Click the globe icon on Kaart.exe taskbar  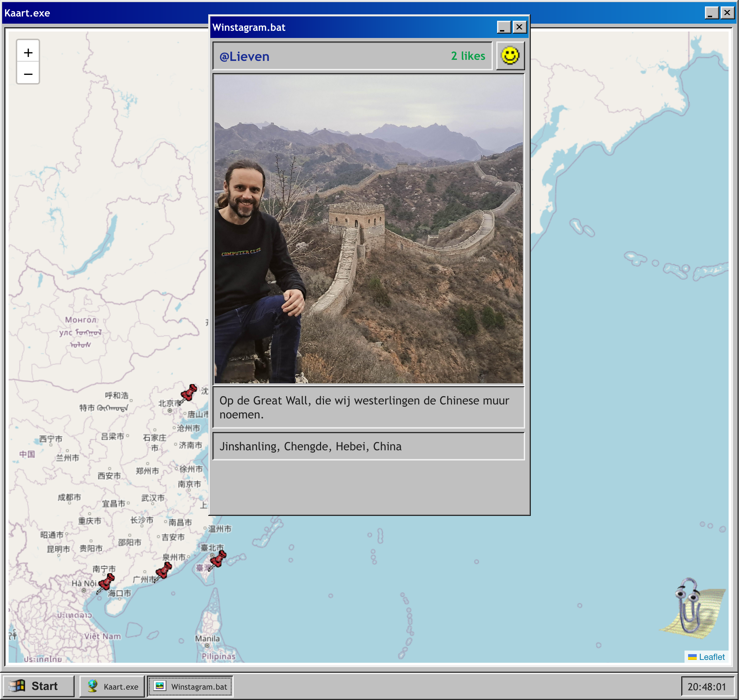92,686
